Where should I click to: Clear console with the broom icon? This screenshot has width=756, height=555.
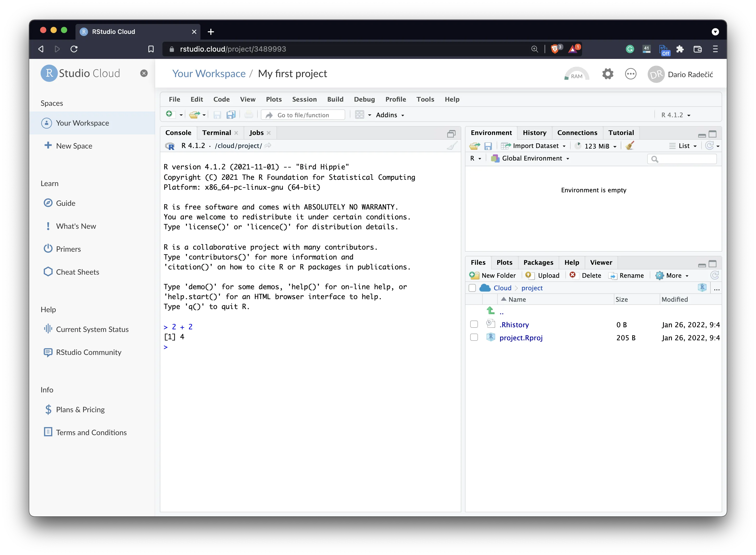[452, 146]
